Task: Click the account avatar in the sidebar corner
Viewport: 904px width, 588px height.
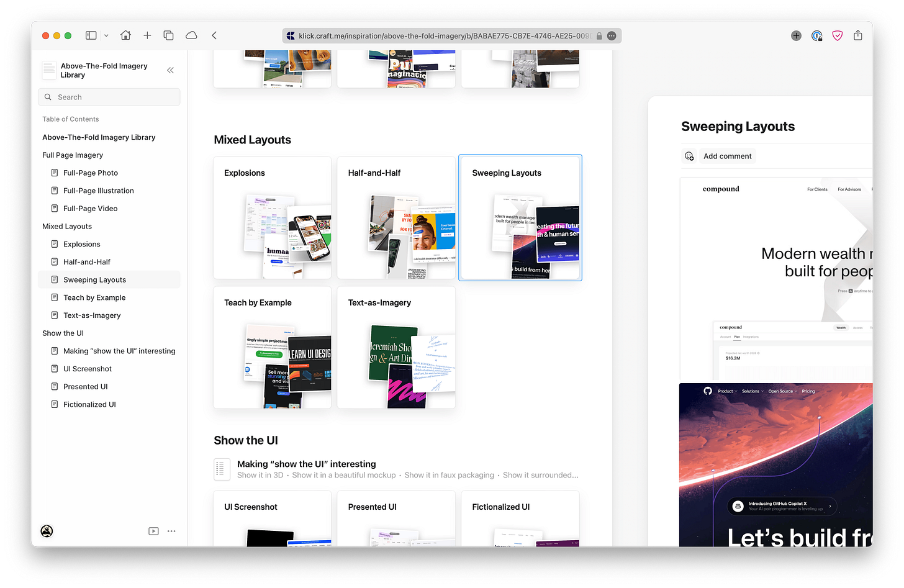Action: point(47,531)
